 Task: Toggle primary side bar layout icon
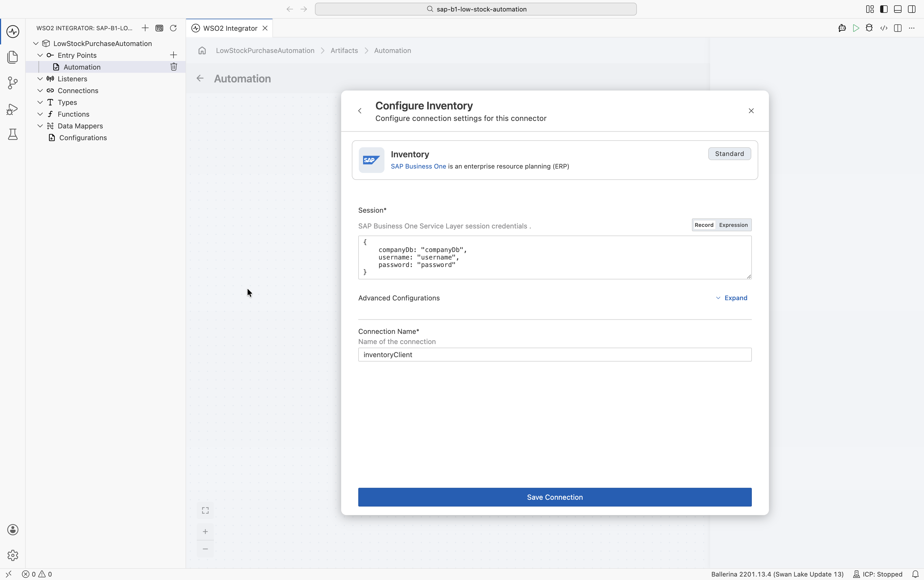[884, 9]
